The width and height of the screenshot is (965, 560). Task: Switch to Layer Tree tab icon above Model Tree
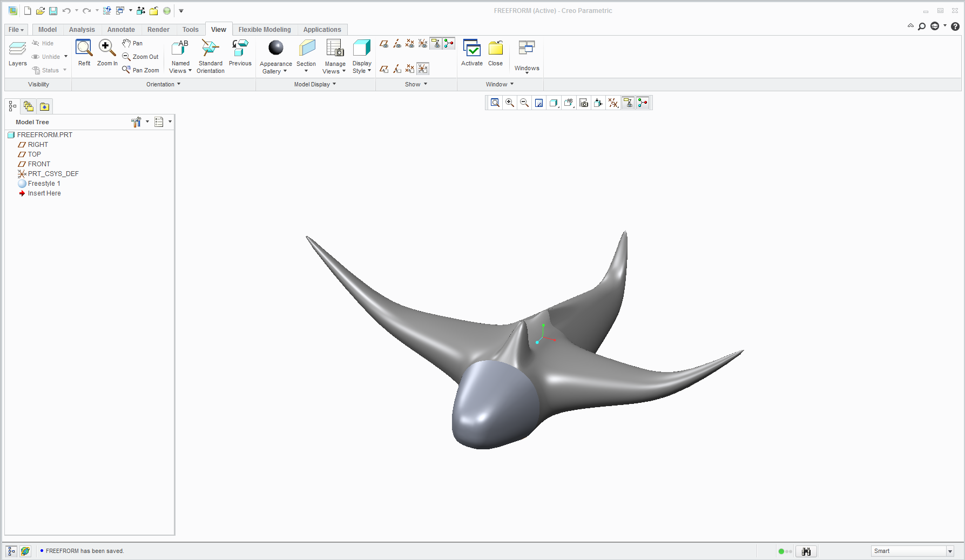(29, 106)
